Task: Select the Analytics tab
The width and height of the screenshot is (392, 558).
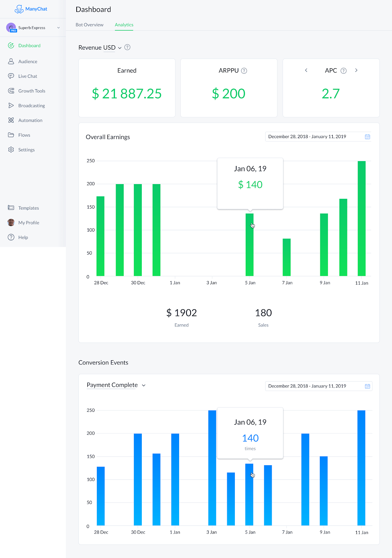Action: click(x=124, y=25)
